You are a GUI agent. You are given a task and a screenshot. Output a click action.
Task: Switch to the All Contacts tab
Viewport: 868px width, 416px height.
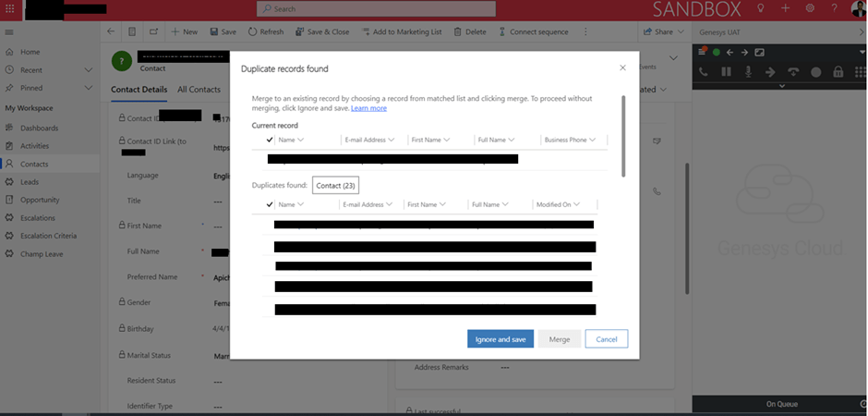click(x=199, y=90)
